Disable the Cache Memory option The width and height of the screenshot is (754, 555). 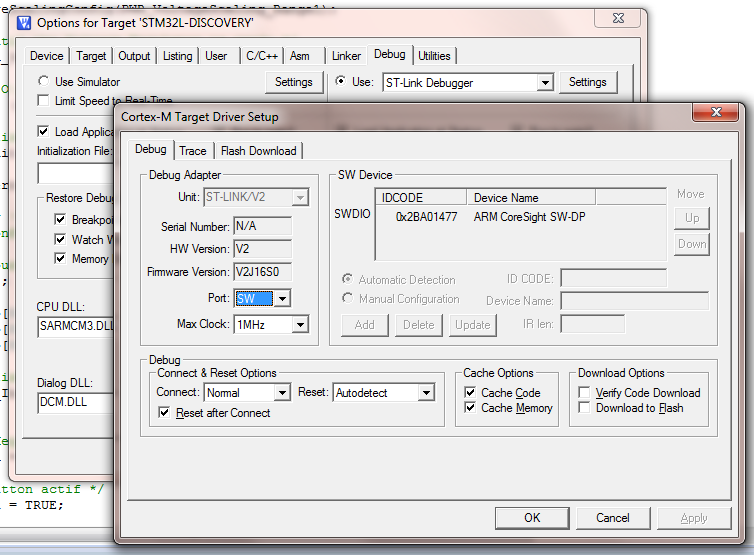pos(470,408)
